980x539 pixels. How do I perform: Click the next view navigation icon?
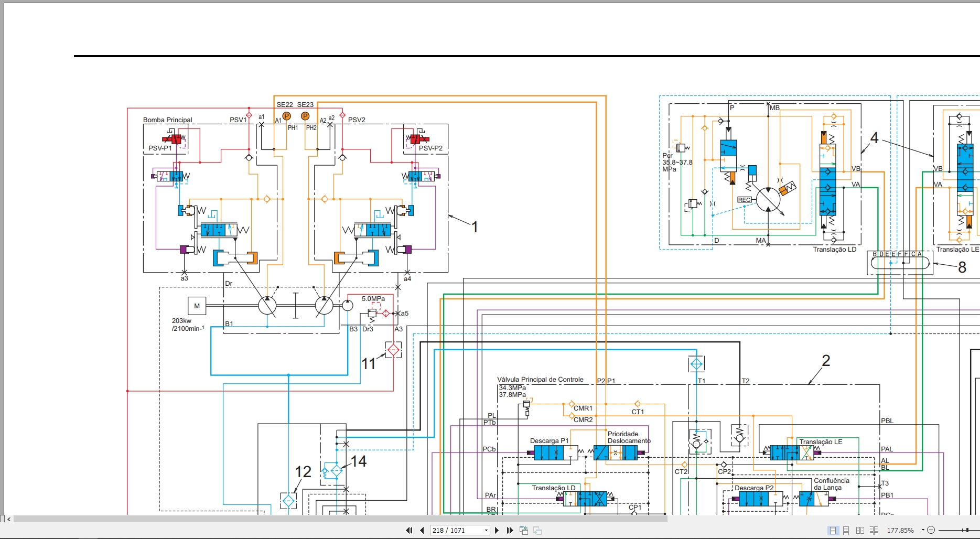click(x=537, y=530)
